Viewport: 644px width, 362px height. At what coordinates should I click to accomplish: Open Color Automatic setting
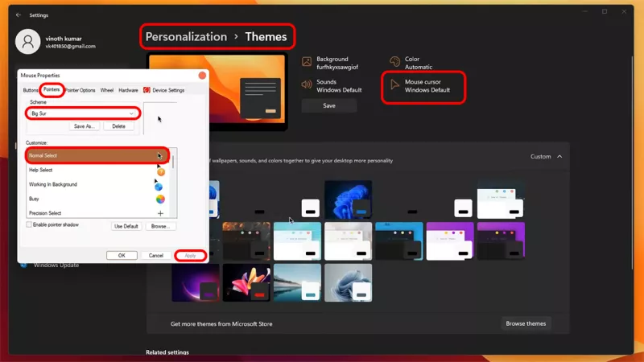[411, 63]
